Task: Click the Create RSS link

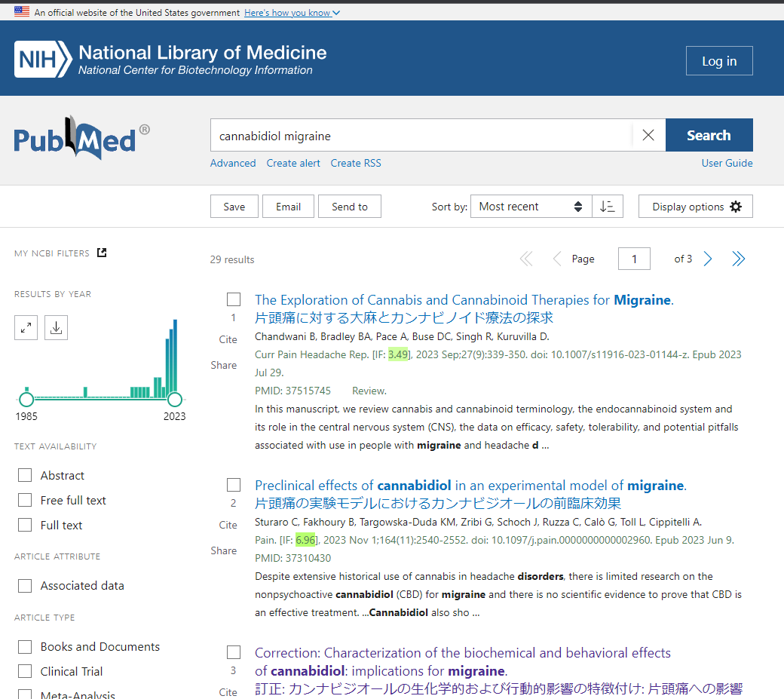Action: 356,163
